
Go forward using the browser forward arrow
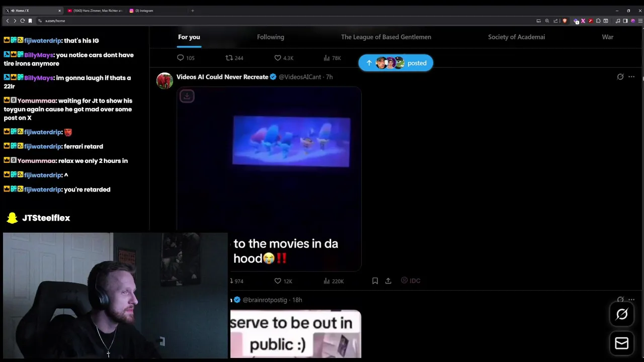click(15, 21)
